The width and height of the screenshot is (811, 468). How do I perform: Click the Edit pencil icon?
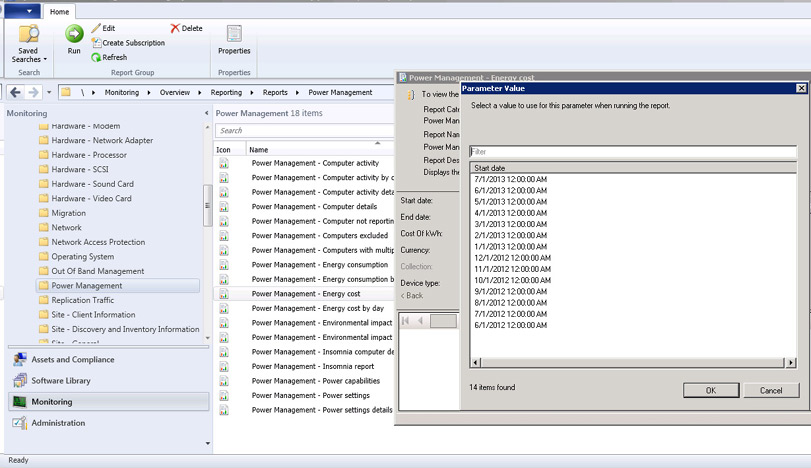point(96,28)
